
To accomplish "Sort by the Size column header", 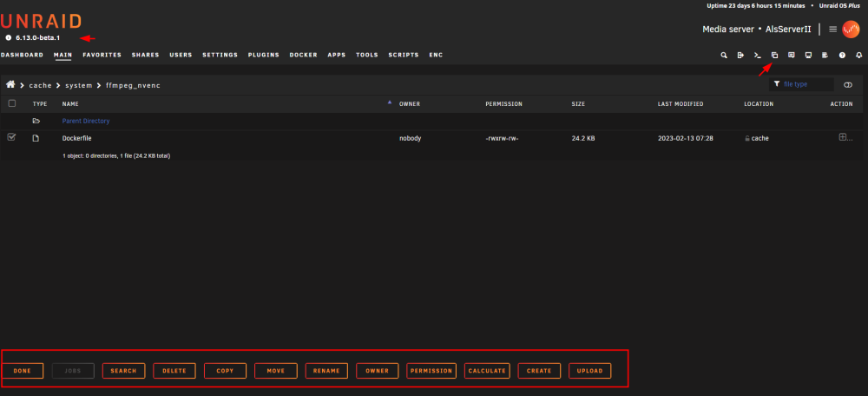I will point(578,103).
